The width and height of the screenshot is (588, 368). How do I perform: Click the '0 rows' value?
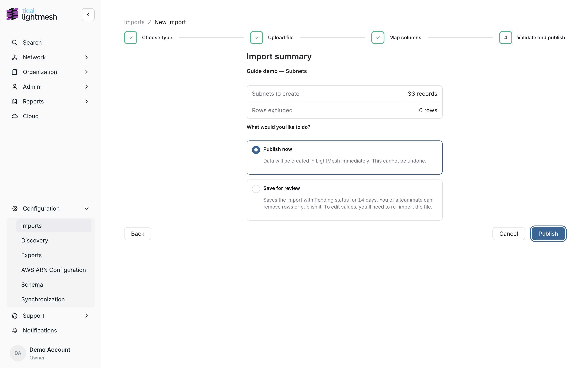(x=428, y=110)
